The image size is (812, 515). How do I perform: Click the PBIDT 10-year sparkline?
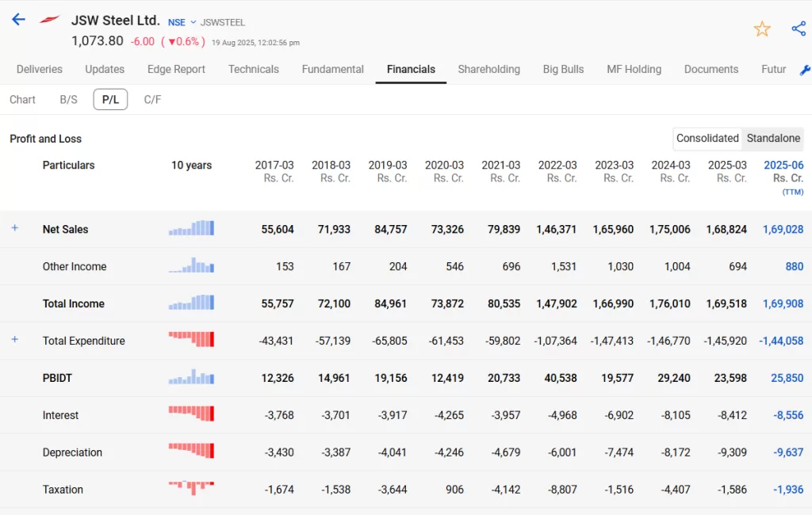click(x=191, y=376)
